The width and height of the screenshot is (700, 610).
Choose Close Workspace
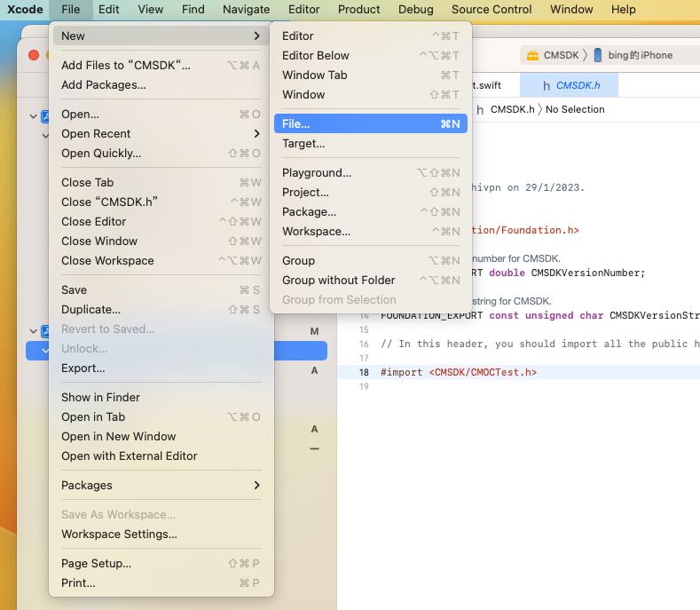161,260
